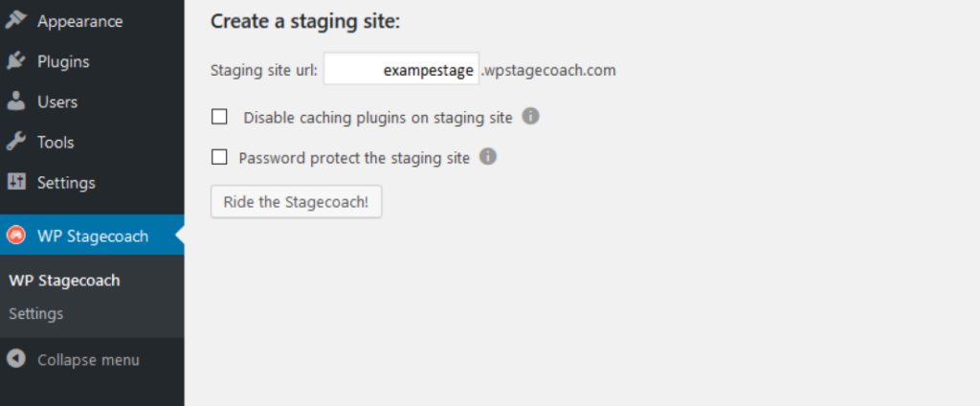Viewport: 980px width, 406px height.
Task: Click the Collapse menu text
Action: pos(88,360)
